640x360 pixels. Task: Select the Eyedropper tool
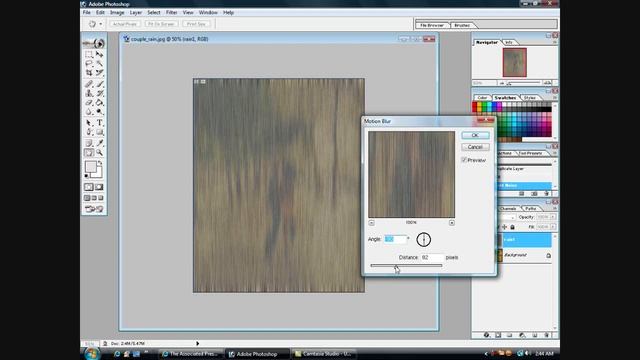(100, 143)
